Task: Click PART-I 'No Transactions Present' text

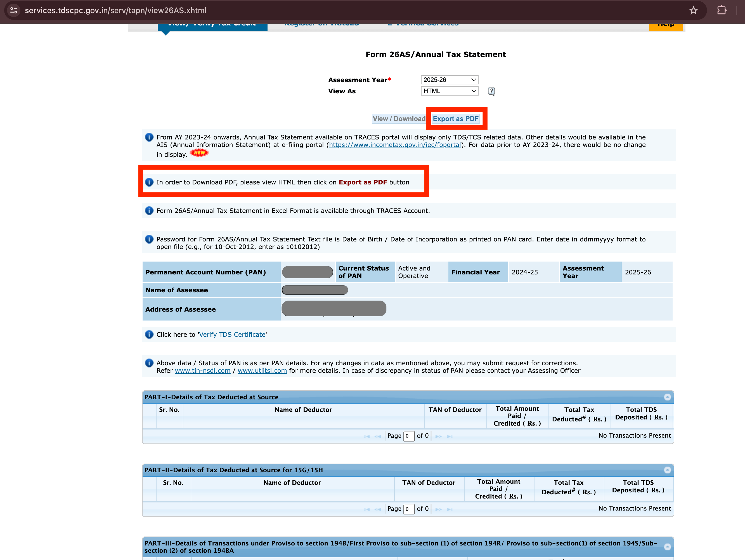Action: [x=634, y=435]
